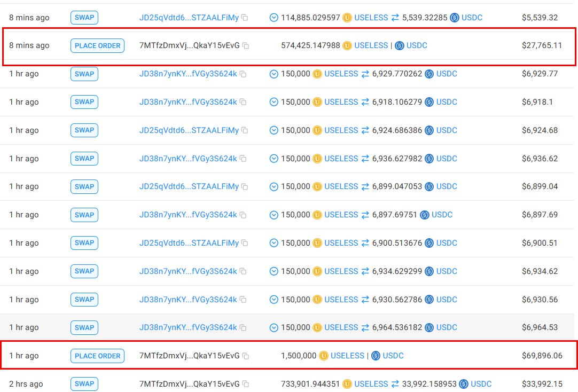
Task: Expand details of the 114,885.029597 USELESS swap
Action: (x=274, y=18)
